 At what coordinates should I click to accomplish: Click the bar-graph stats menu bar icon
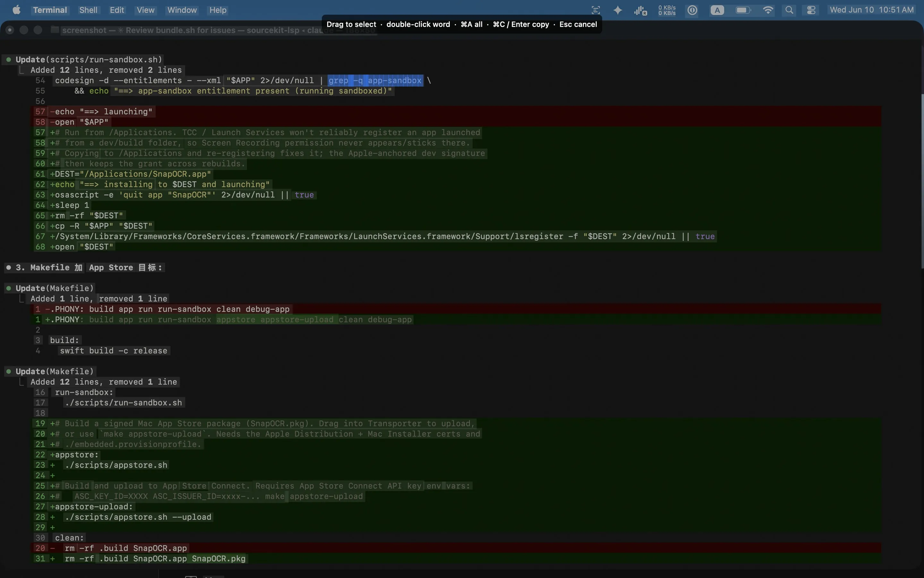point(640,10)
